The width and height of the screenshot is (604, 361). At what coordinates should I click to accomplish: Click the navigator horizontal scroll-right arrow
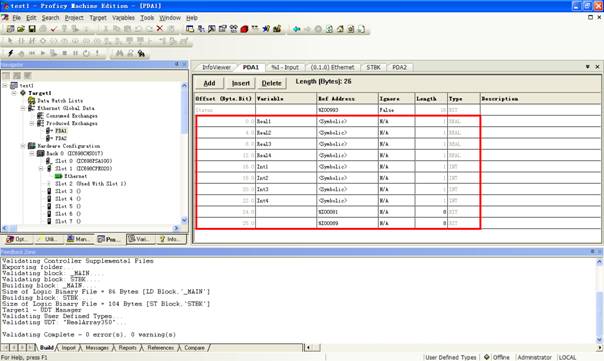click(x=176, y=228)
